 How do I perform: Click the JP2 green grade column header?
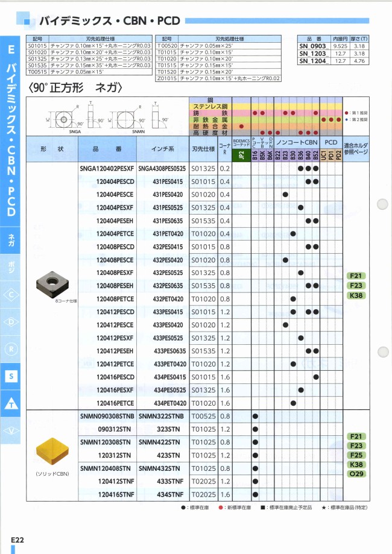coord(241,155)
